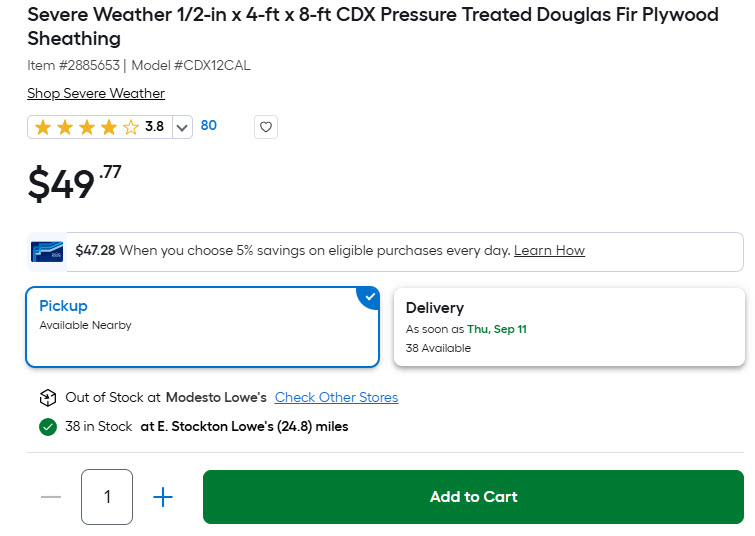Click the E. Stockton Lowe's store text
Screen dimensions: 755x536
tap(244, 427)
